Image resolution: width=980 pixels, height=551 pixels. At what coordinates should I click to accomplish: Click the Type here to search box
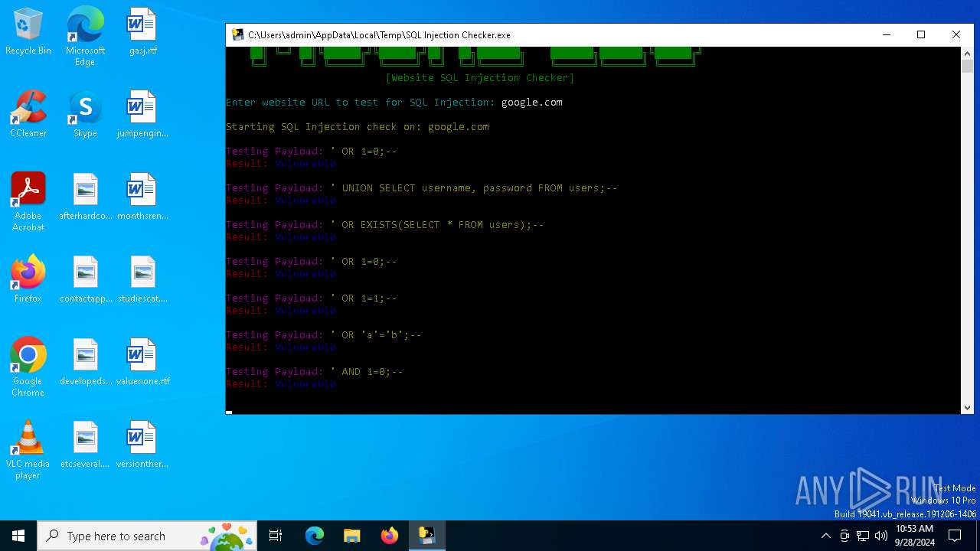click(147, 536)
